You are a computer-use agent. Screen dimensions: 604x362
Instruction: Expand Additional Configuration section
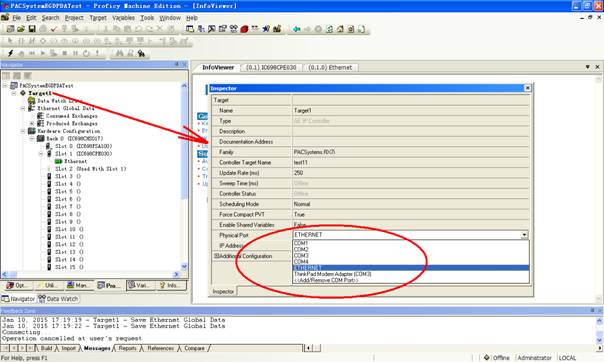[216, 256]
